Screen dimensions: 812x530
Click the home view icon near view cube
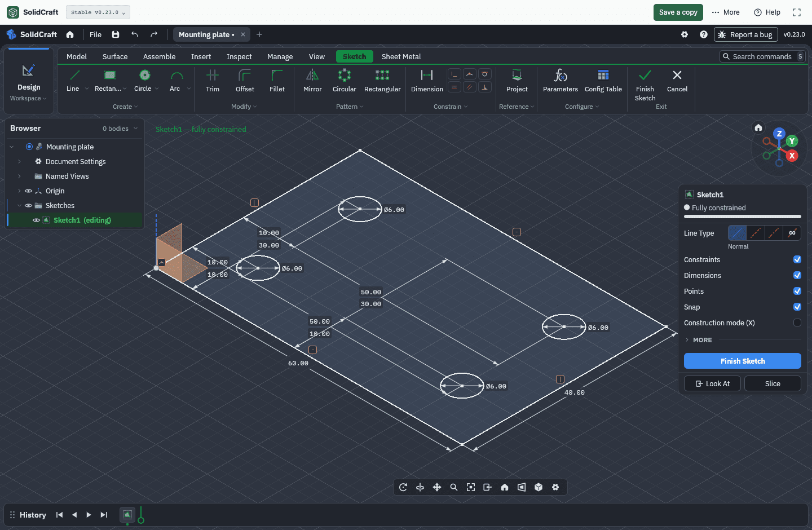[758, 127]
